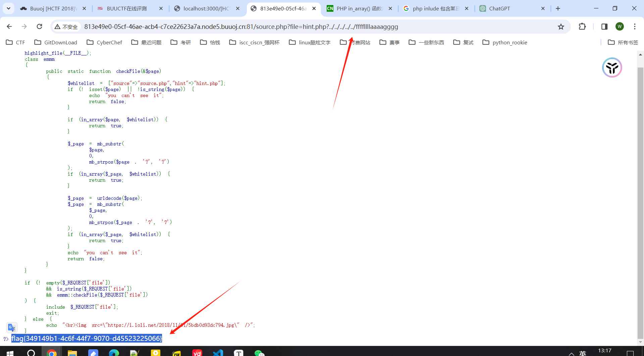Image resolution: width=644 pixels, height=356 pixels.
Task: Click the highlighted flag text
Action: click(x=87, y=339)
